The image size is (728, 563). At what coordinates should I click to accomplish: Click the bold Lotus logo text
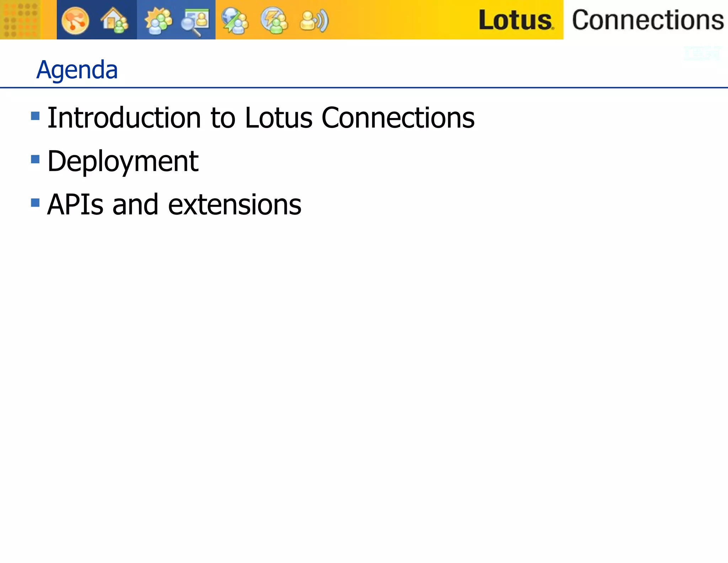point(515,20)
